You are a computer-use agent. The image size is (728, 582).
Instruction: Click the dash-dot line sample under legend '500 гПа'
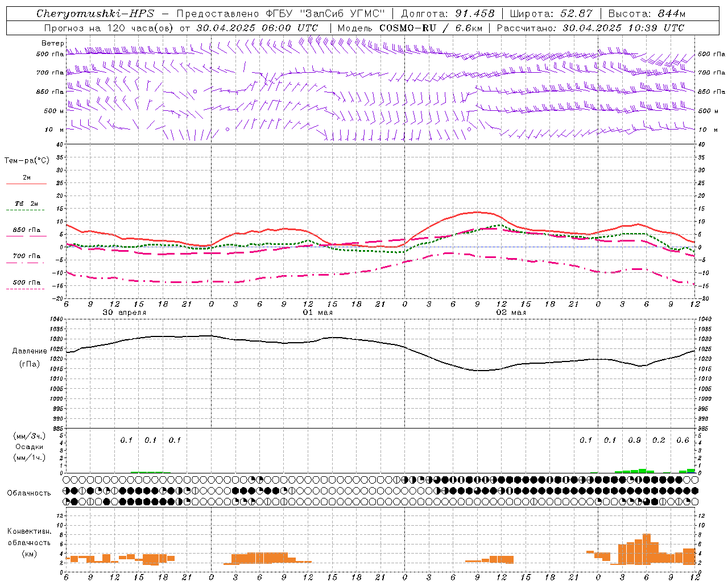click(25, 289)
